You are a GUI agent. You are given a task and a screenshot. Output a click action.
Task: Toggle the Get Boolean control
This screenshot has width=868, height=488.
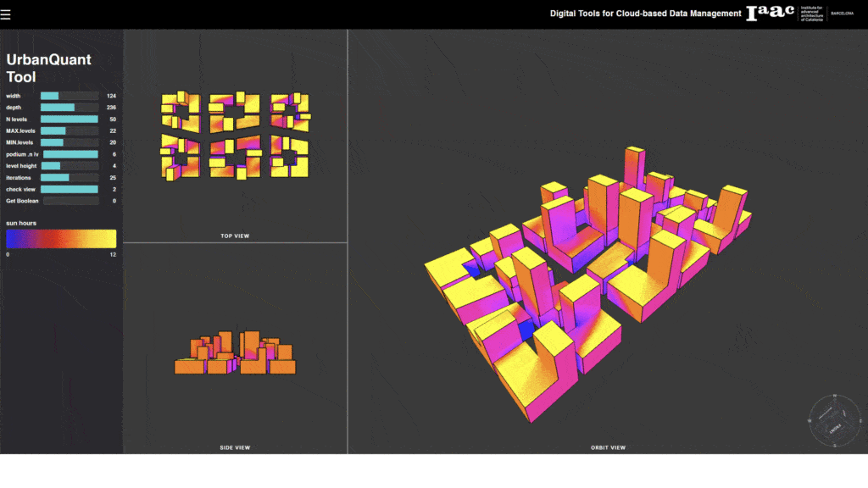70,201
